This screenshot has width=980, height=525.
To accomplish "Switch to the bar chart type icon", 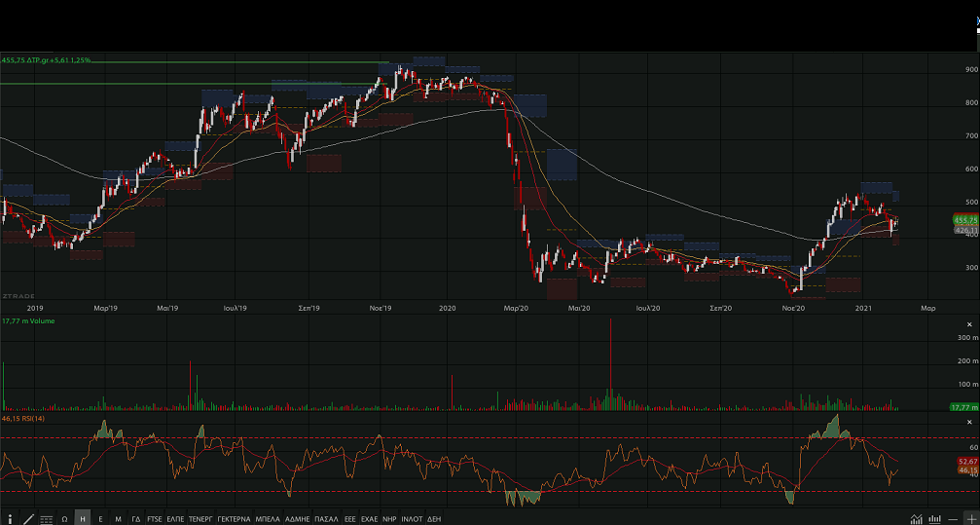I will click(933, 518).
